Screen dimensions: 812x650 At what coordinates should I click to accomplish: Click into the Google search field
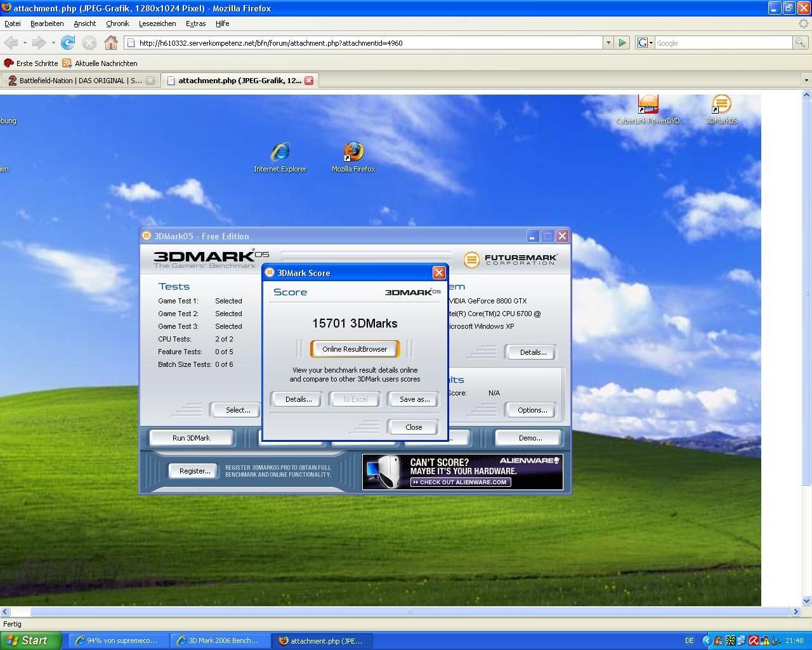[723, 43]
